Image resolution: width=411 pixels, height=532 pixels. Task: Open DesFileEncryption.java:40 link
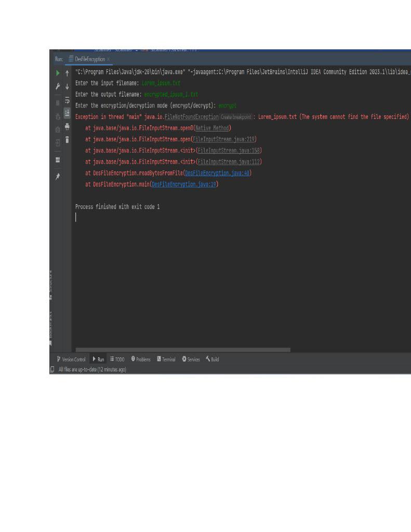click(217, 173)
